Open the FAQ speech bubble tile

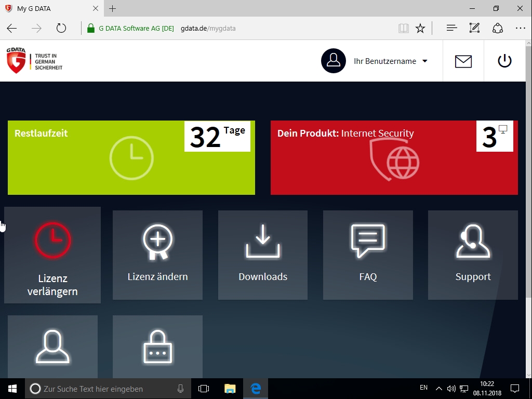tap(368, 255)
